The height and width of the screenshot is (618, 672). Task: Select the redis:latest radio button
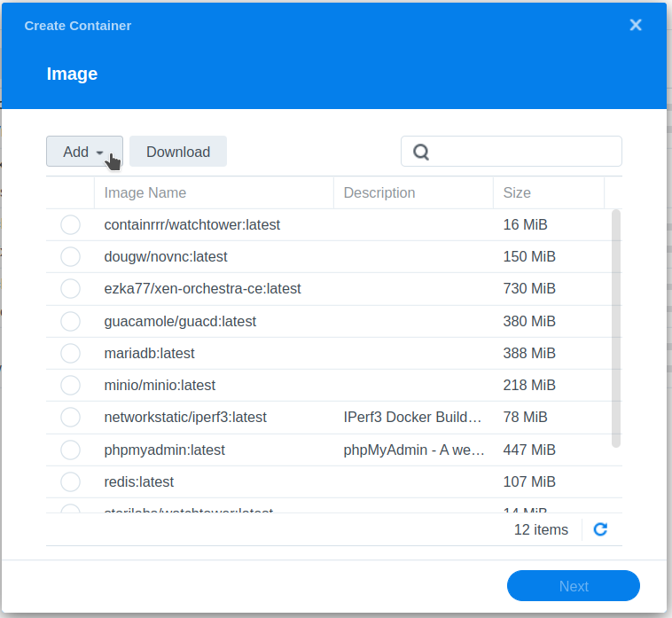[70, 481]
